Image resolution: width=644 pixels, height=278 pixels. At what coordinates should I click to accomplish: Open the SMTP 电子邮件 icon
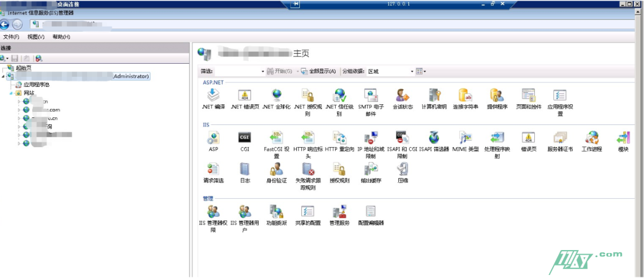[x=370, y=96]
